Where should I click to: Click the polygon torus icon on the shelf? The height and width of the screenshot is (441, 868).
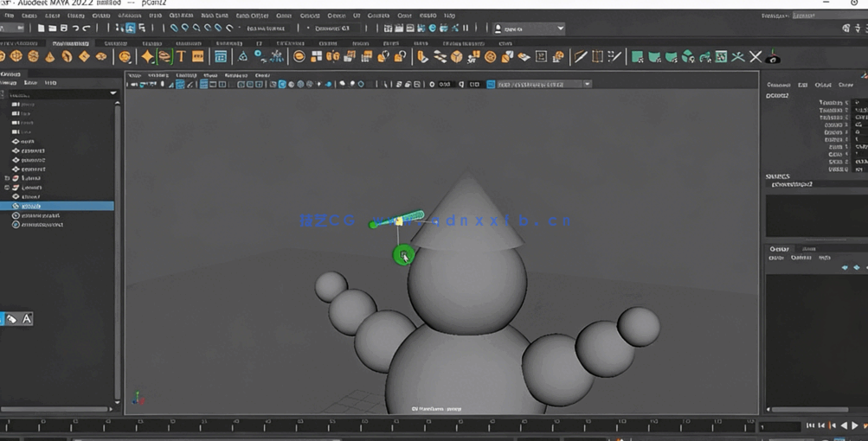[67, 56]
